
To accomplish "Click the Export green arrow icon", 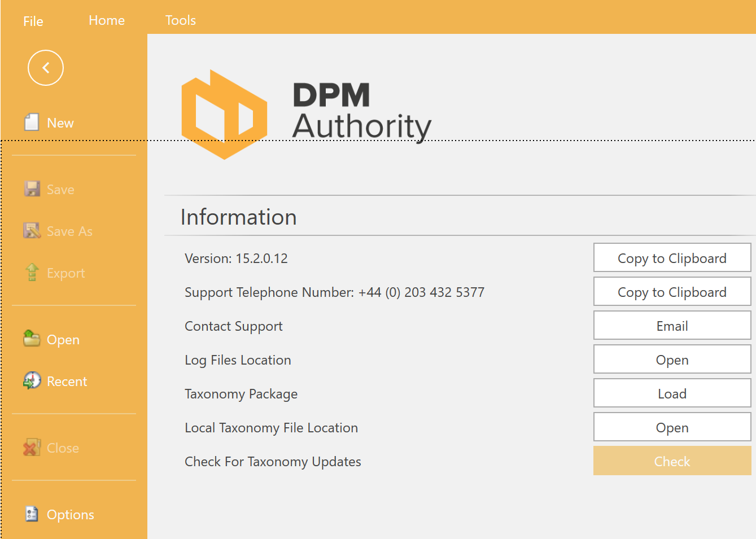I will tap(32, 272).
